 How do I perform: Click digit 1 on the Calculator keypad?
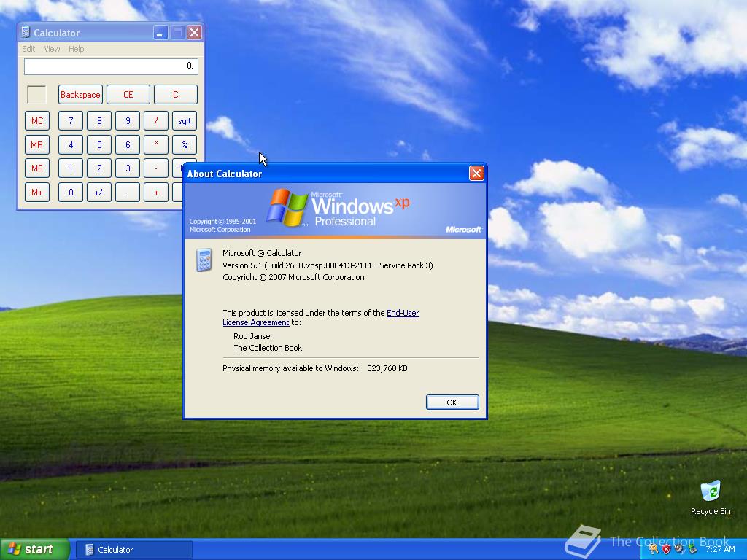pos(71,168)
